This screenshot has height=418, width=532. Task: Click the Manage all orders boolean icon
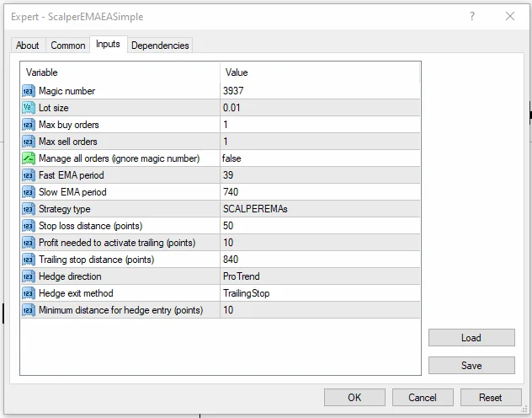click(x=29, y=158)
